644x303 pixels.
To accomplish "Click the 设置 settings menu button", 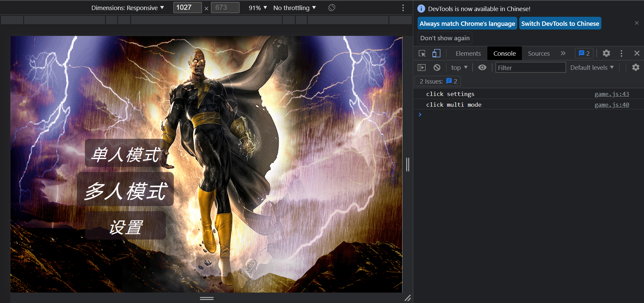I will point(125,226).
